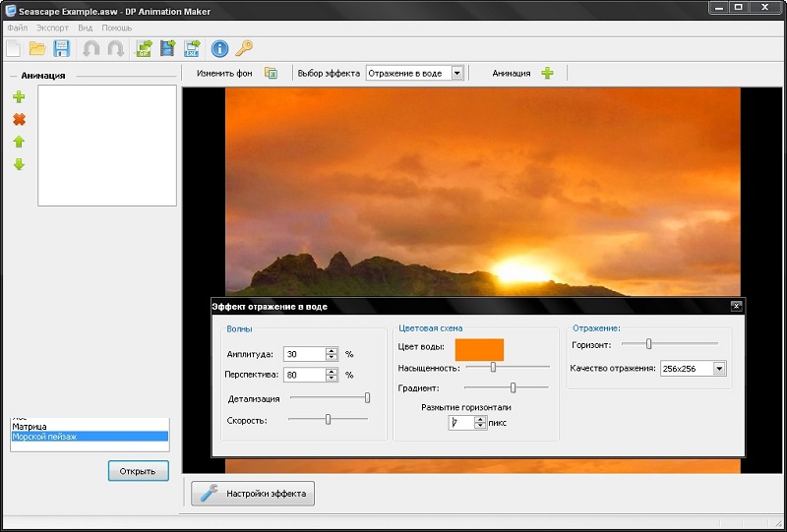
Task: Add item with the side panel green plus
Action: 19,97
